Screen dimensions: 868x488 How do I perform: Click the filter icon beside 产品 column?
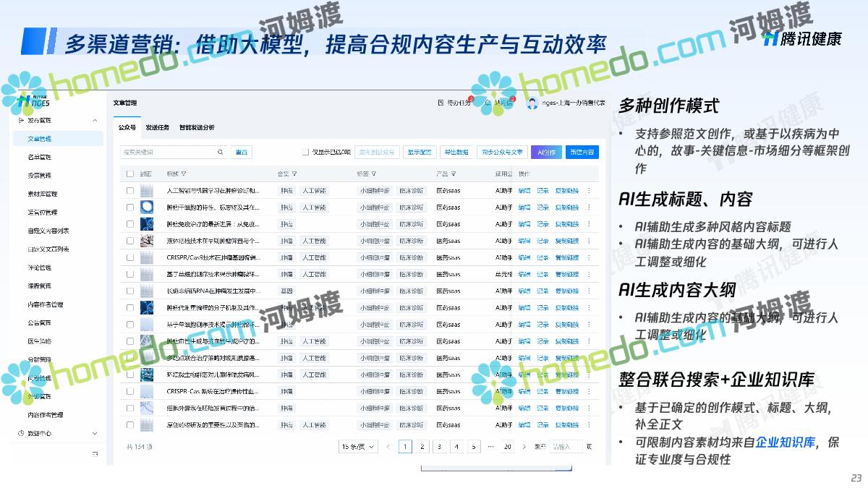coord(454,174)
